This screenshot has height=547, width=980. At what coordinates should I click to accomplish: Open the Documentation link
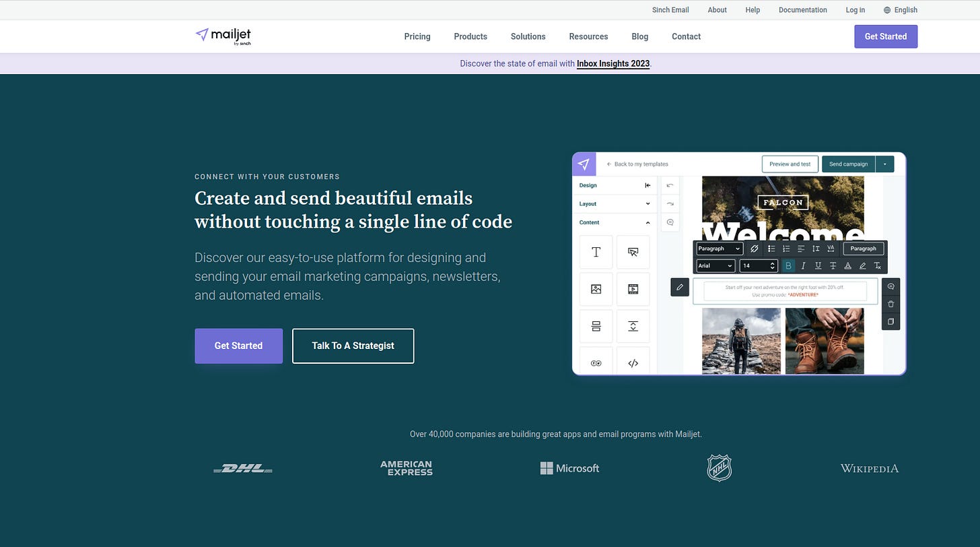pyautogui.click(x=803, y=10)
